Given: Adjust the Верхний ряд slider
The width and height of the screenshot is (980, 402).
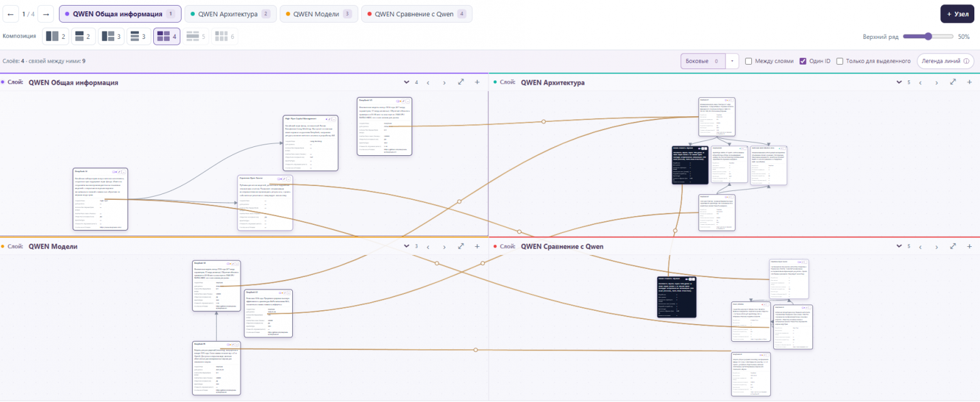Looking at the screenshot, I should click(x=927, y=36).
